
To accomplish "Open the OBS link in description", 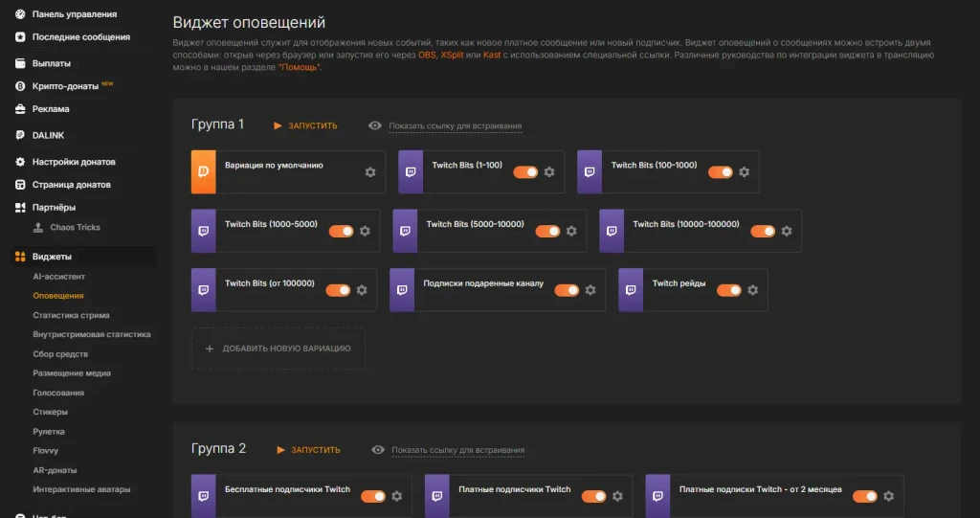I will (427, 55).
